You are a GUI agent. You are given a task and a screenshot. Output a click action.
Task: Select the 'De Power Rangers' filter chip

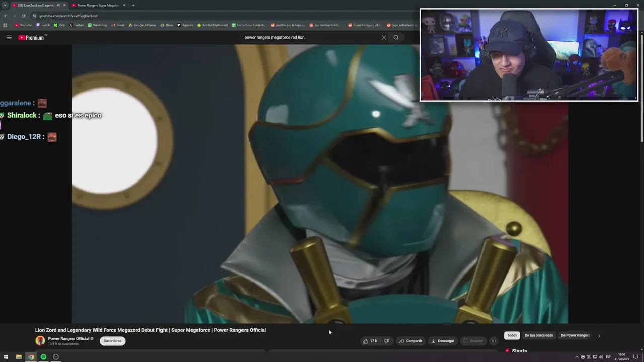(x=575, y=335)
